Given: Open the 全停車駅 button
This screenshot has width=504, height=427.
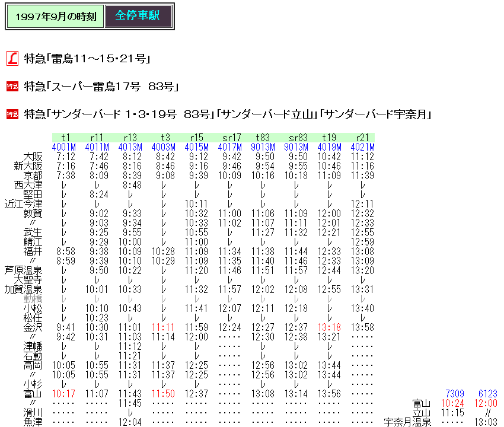Looking at the screenshot, I should coord(139,16).
